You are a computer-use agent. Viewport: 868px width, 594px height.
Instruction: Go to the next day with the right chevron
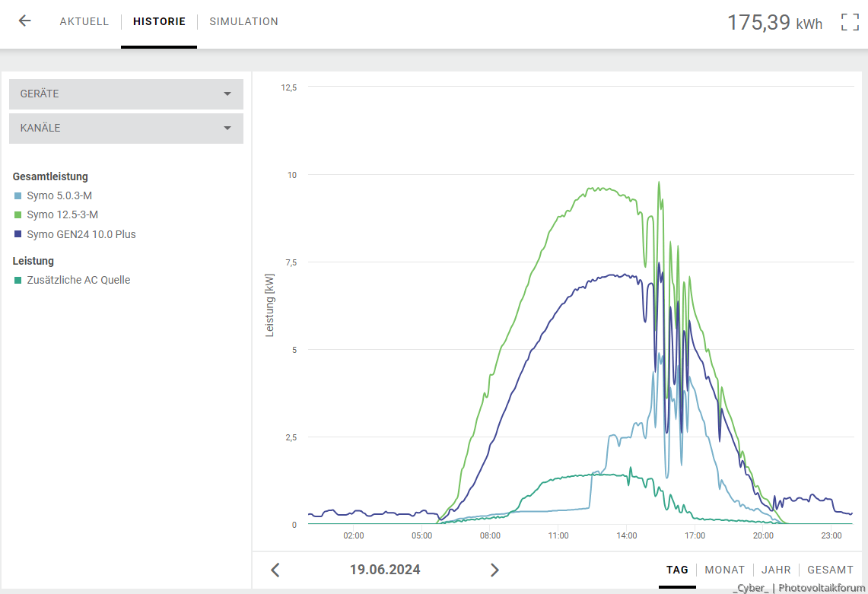pos(494,570)
